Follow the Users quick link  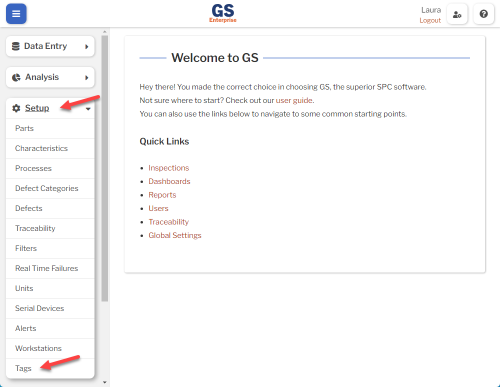[158, 208]
